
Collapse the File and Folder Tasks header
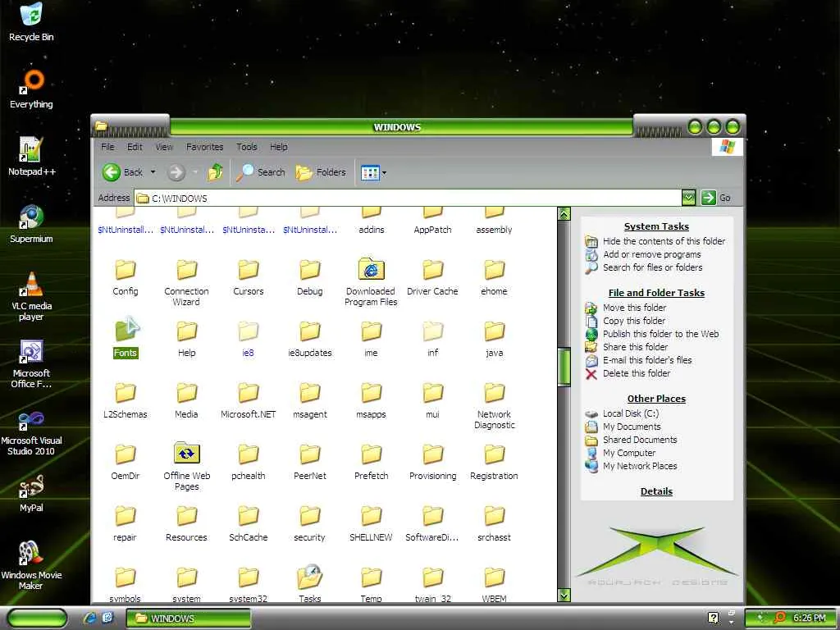click(656, 293)
